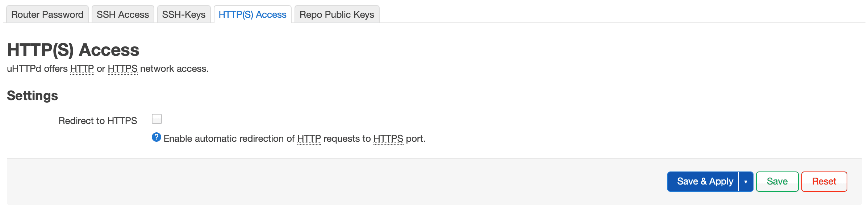Click the Settings section heading
The width and height of the screenshot is (868, 211).
(x=33, y=96)
